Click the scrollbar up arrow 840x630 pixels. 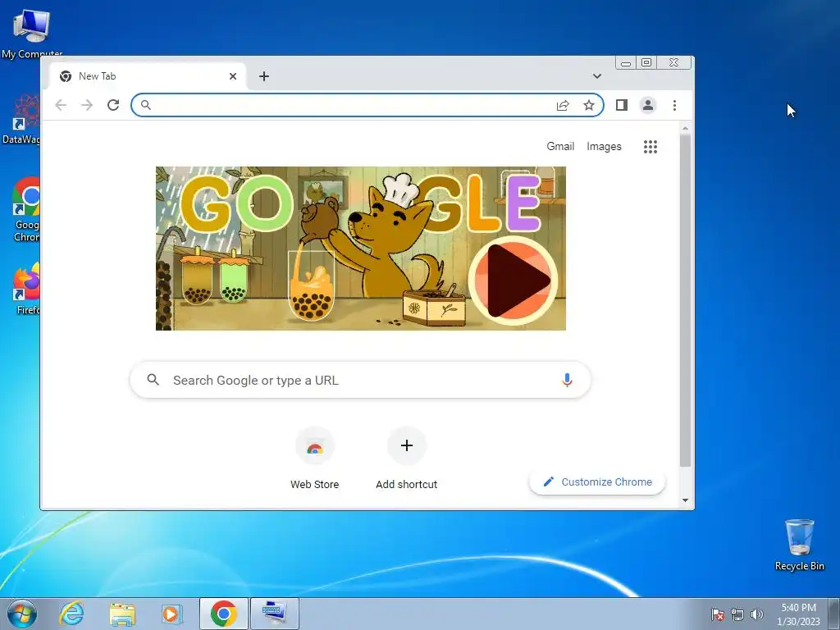(x=685, y=129)
